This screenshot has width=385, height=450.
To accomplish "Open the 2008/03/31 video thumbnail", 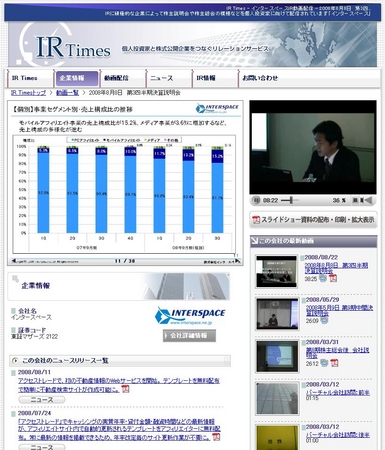I will (277, 356).
